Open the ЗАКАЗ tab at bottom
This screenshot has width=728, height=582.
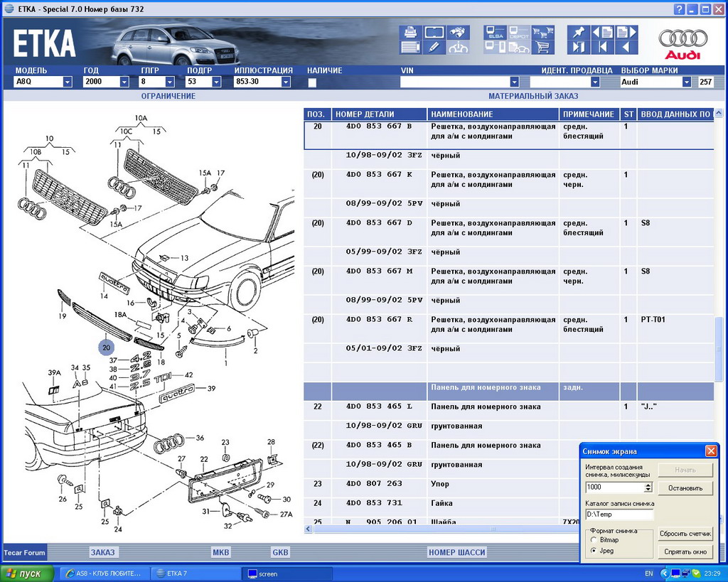click(x=102, y=552)
